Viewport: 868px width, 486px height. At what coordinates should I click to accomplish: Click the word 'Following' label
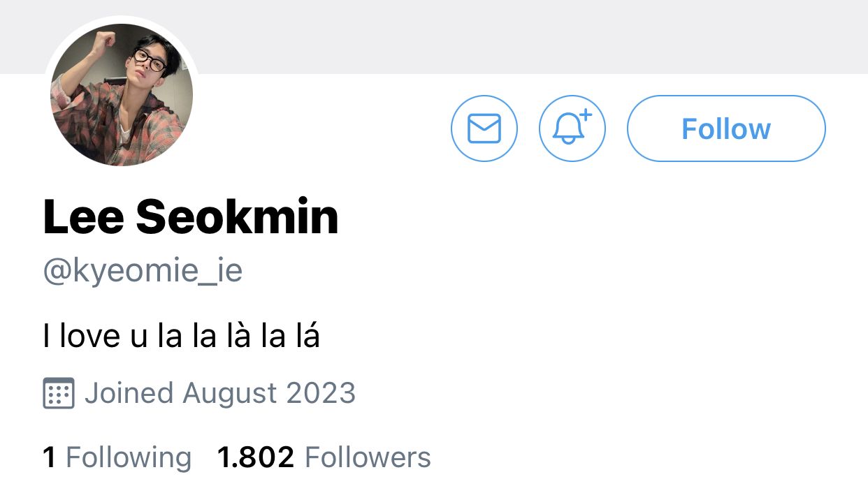[x=128, y=458]
